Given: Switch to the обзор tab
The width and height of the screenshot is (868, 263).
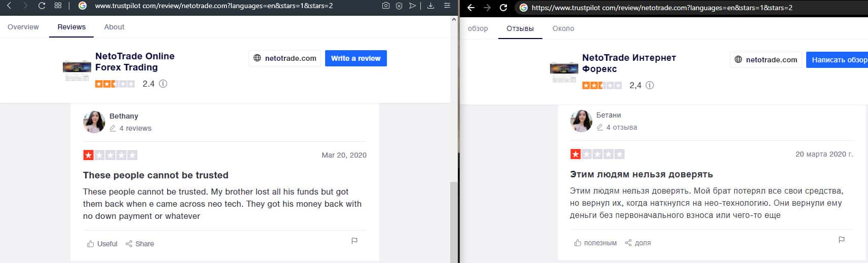Looking at the screenshot, I should [x=478, y=28].
